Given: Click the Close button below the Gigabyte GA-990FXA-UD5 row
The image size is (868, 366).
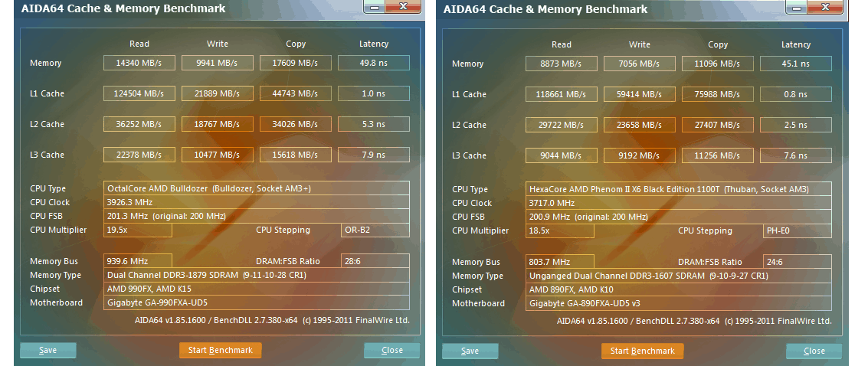Looking at the screenshot, I should tap(391, 351).
